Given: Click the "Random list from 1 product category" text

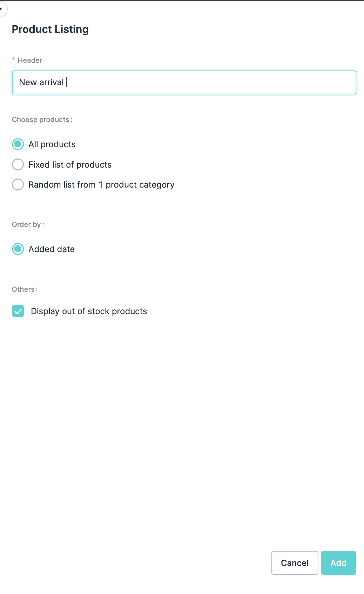Looking at the screenshot, I should tap(101, 185).
